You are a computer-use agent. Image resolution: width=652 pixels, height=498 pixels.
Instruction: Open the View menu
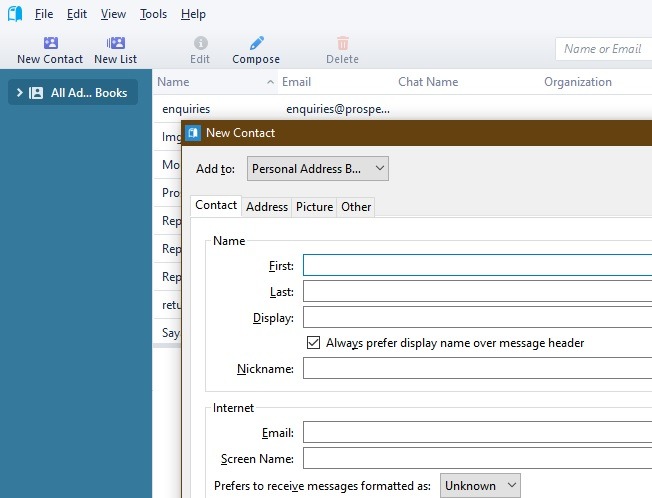113,14
